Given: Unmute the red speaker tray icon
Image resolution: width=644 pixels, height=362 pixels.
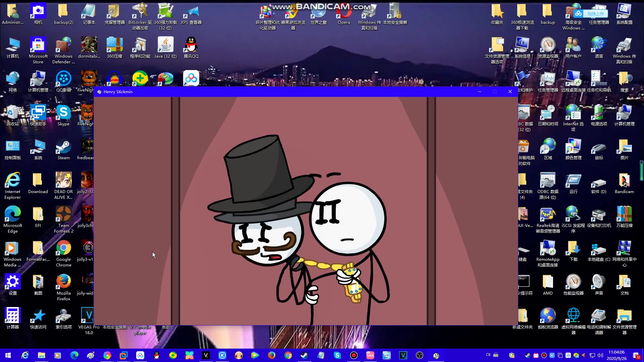Looking at the screenshot, I should coord(584,355).
